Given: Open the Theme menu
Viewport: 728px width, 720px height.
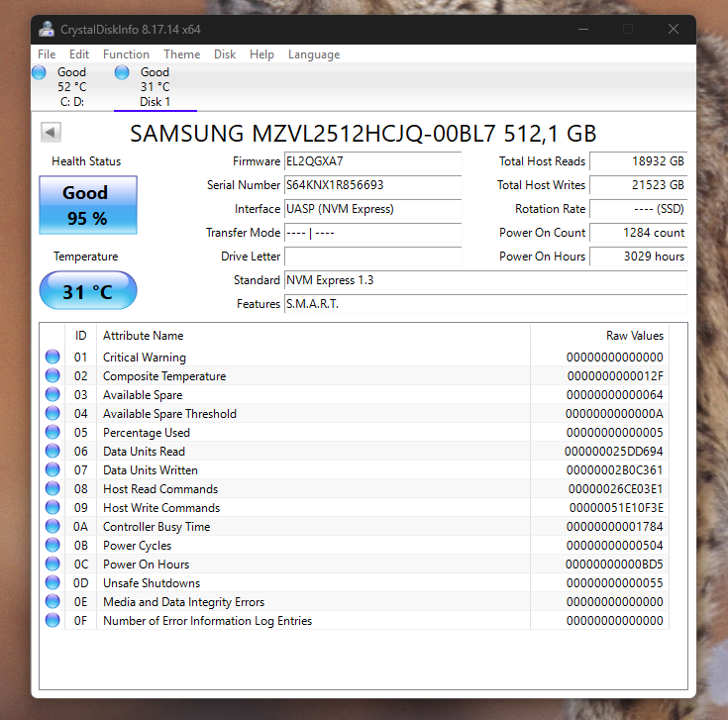Looking at the screenshot, I should point(181,54).
